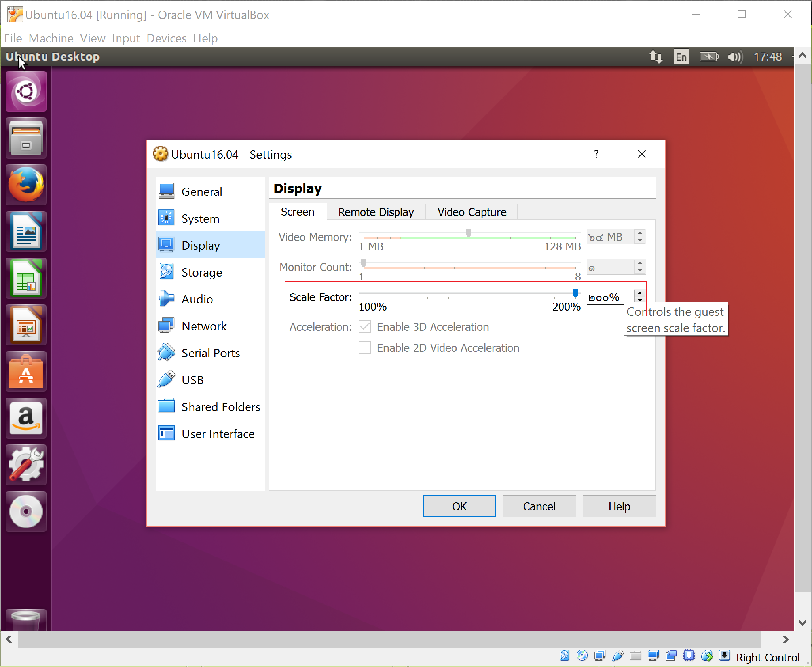Open the Display settings page
The width and height of the screenshot is (812, 667).
pos(201,245)
